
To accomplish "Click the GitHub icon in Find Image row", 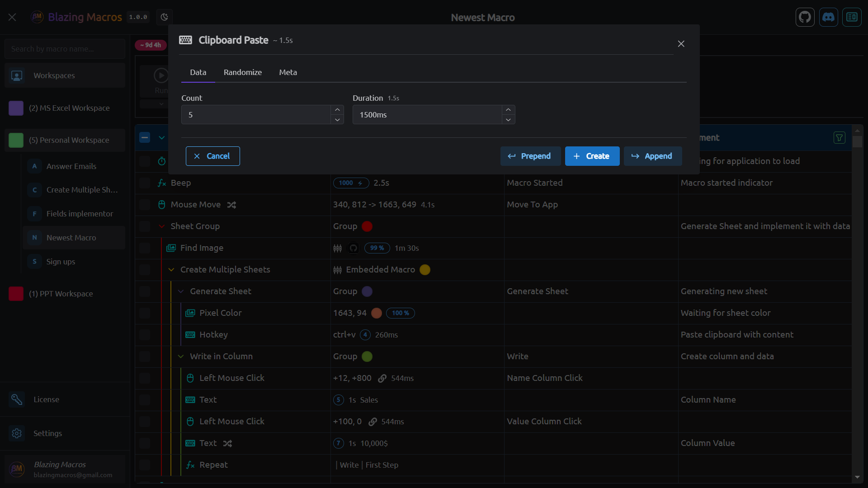I will coord(354,248).
